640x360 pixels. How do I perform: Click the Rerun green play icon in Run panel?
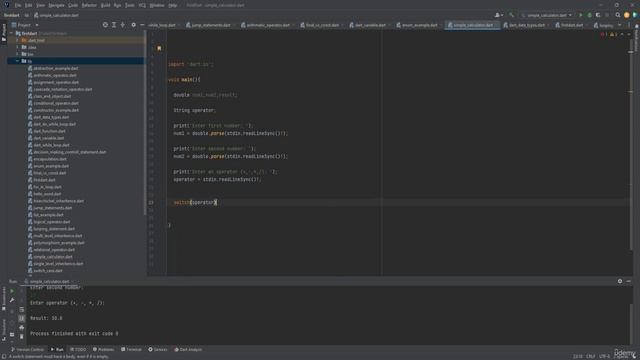[12, 291]
